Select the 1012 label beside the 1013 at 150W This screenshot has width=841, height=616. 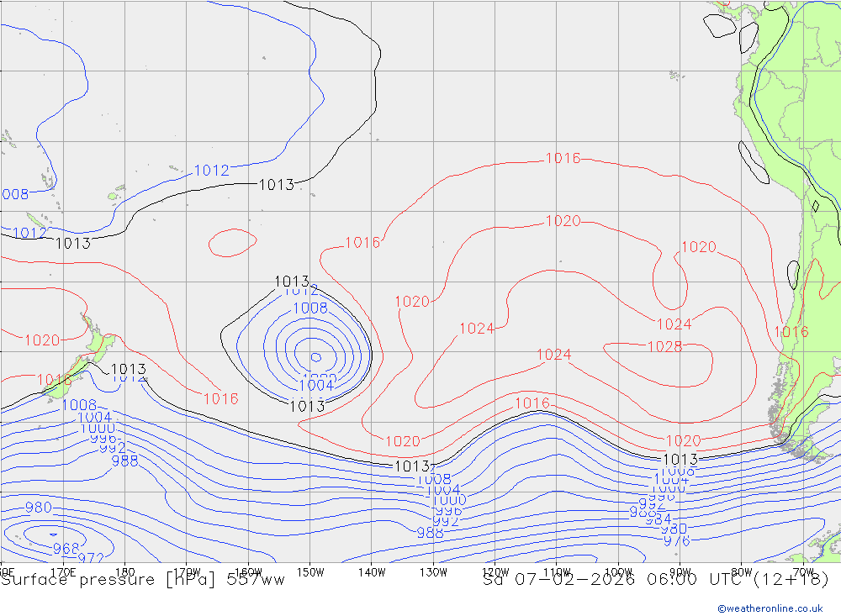click(x=301, y=291)
